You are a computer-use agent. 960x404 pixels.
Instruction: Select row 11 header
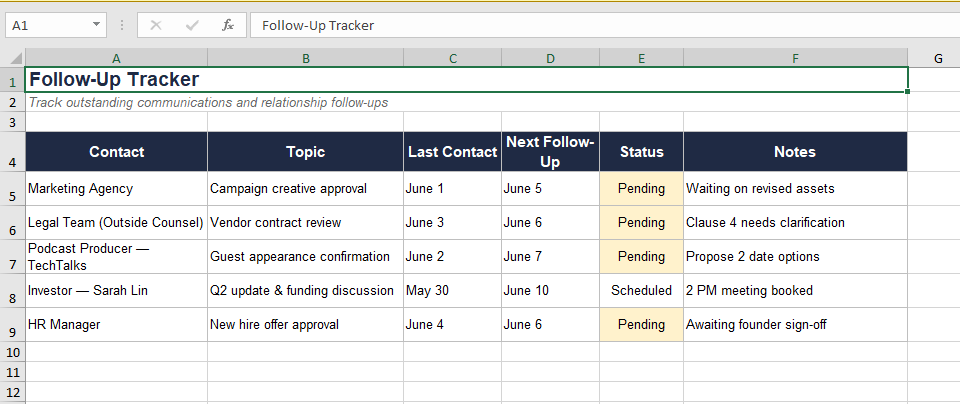point(13,372)
